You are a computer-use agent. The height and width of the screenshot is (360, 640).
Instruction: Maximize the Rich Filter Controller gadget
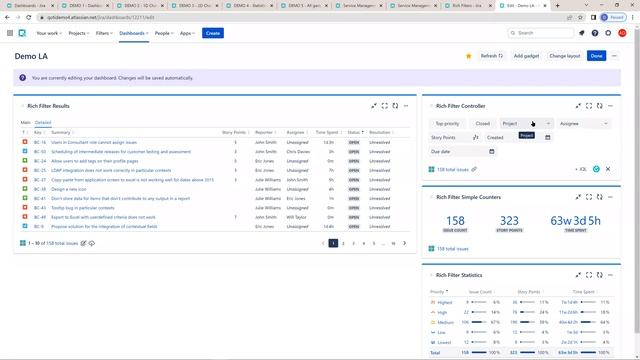pos(589,106)
